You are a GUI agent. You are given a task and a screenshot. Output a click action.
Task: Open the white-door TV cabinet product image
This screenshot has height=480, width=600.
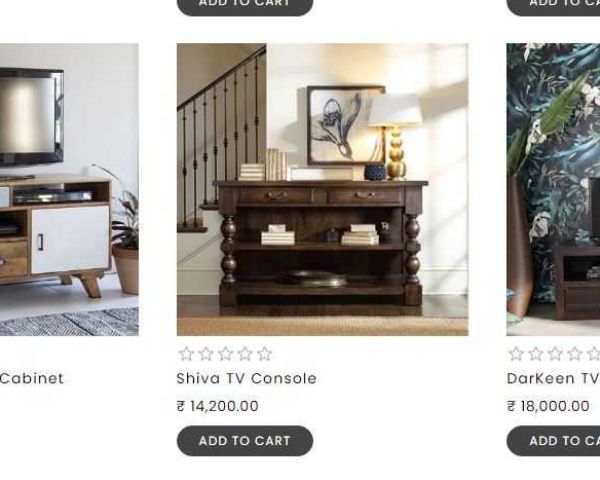[69, 189]
